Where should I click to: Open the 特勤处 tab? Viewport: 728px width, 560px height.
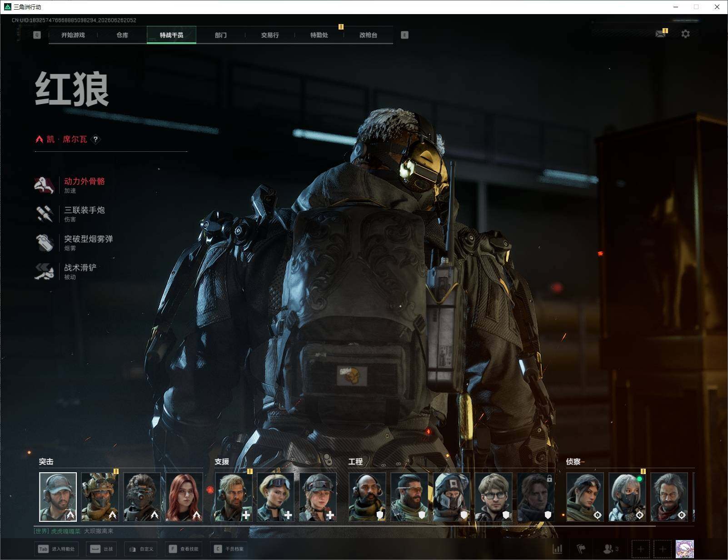(319, 35)
